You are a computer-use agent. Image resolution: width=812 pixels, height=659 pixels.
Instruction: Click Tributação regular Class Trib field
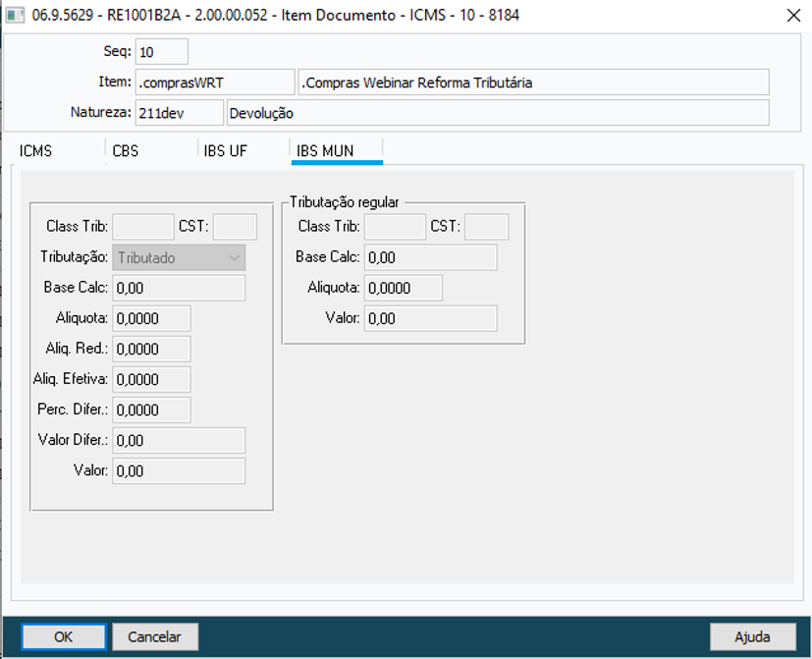(x=395, y=227)
